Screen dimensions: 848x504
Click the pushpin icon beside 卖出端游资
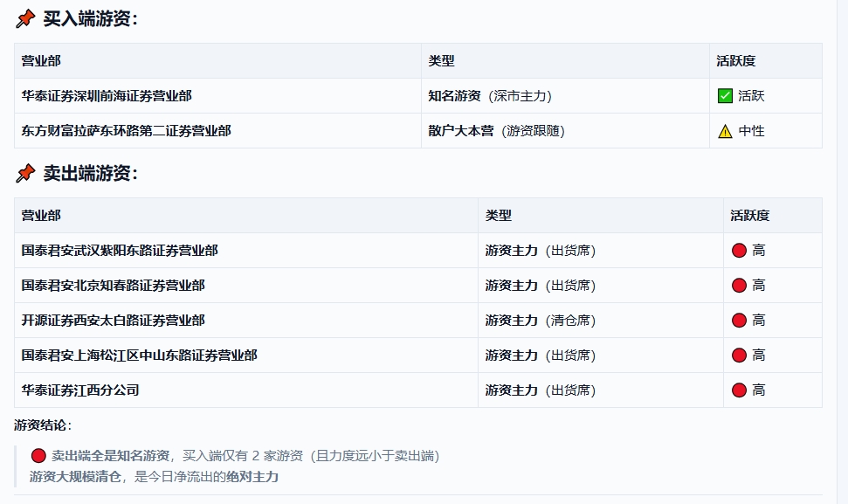[25, 174]
